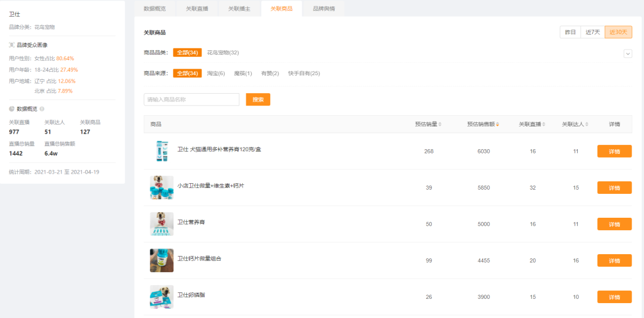Sort by 关联达人 column arrows
644x318 pixels.
tap(587, 125)
